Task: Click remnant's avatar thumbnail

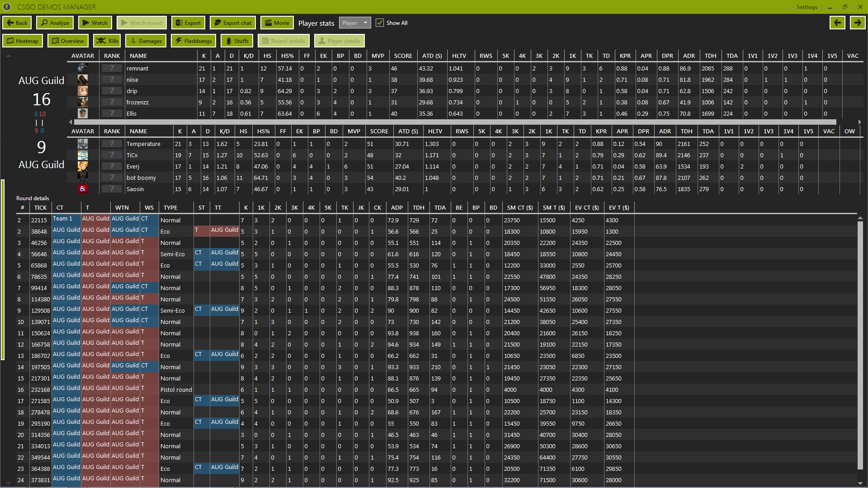Action: coord(82,68)
